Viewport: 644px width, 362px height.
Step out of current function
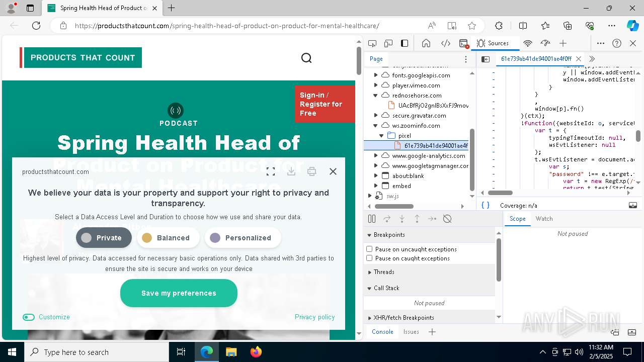pos(417,219)
